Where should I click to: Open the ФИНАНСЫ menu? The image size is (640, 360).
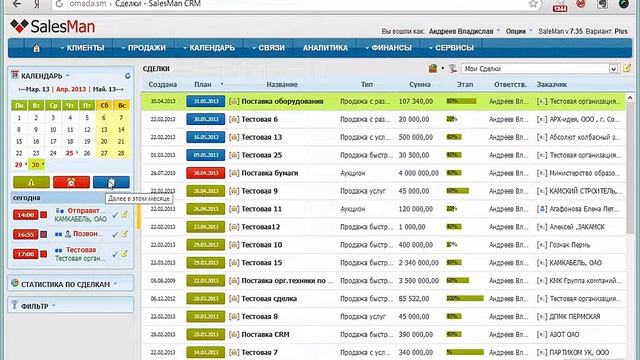click(388, 48)
